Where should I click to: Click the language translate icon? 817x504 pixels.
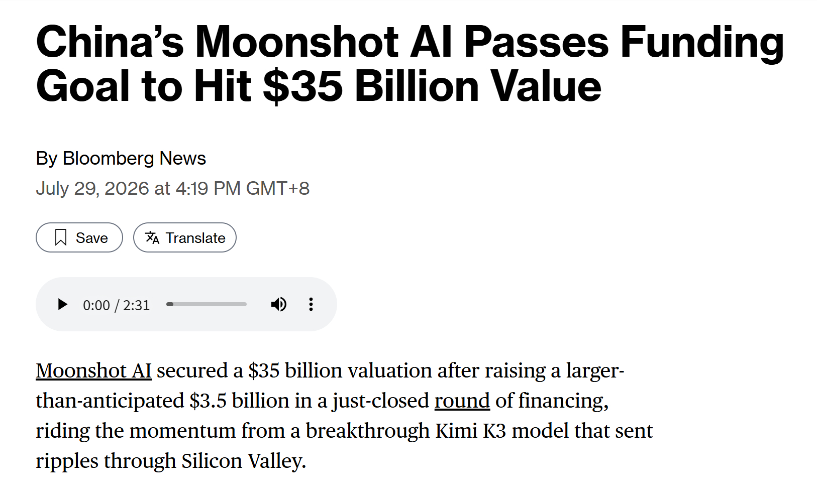click(x=152, y=237)
